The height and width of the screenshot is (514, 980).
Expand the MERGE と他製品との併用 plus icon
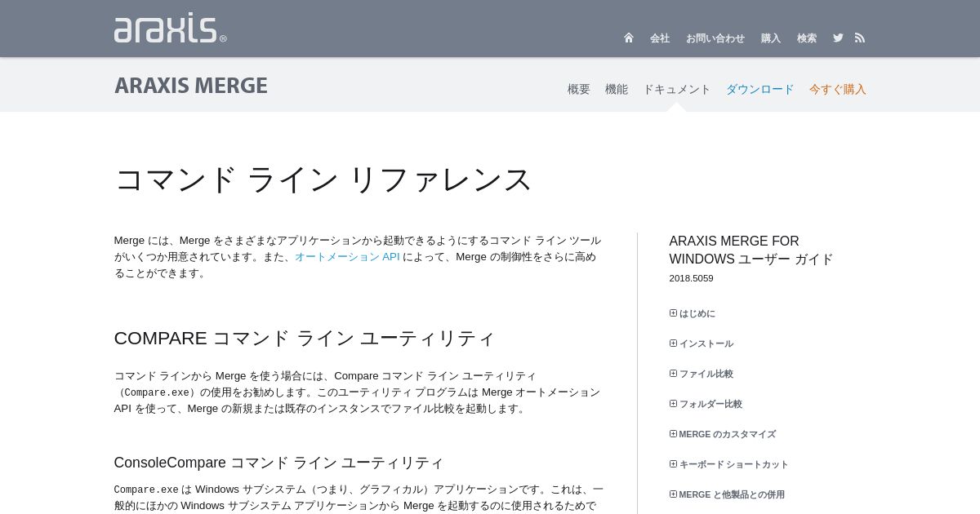pyautogui.click(x=673, y=494)
